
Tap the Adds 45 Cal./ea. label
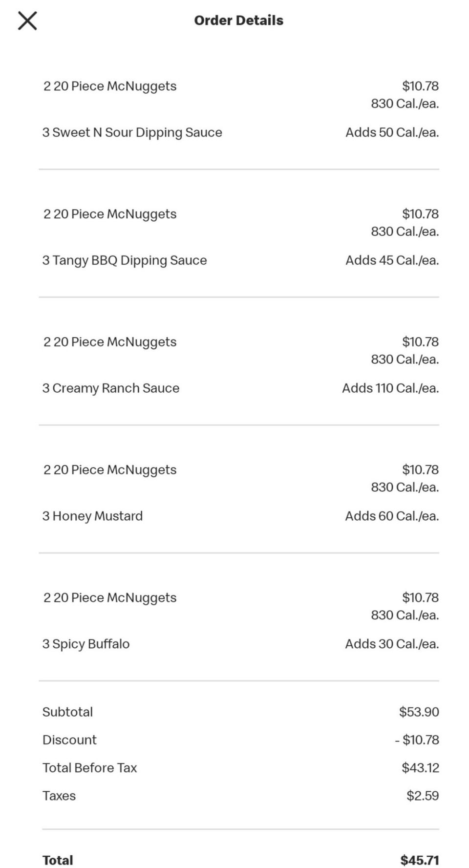point(392,260)
